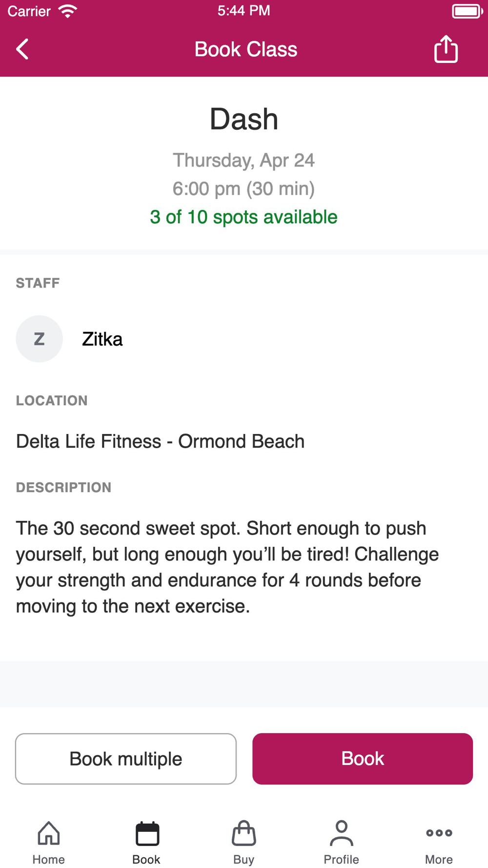
Task: Tap the Profile person icon
Action: coord(341,833)
